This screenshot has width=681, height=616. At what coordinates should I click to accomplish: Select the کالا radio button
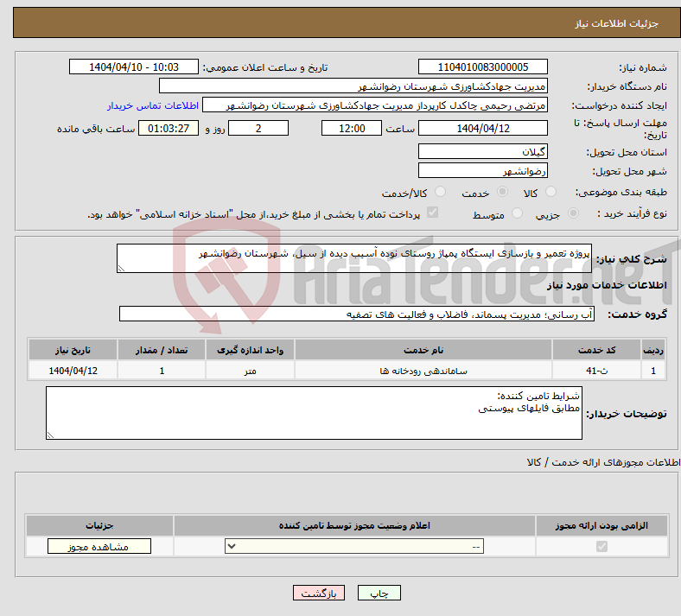pos(551,192)
